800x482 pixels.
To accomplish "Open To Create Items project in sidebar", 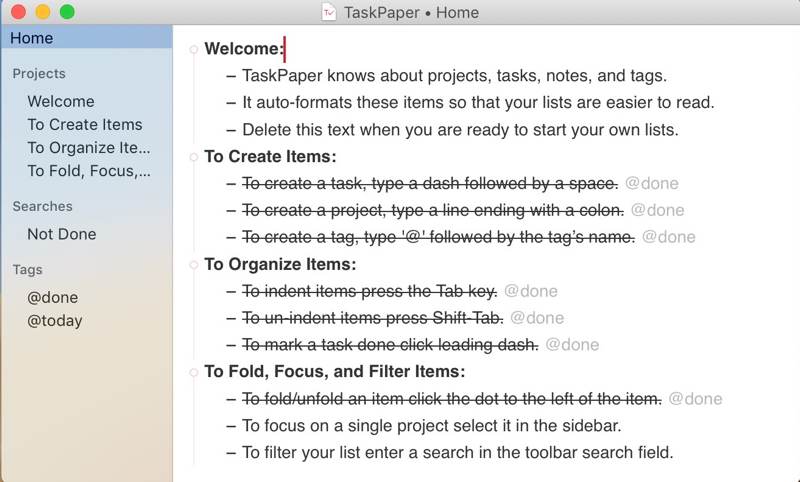I will pos(85,124).
